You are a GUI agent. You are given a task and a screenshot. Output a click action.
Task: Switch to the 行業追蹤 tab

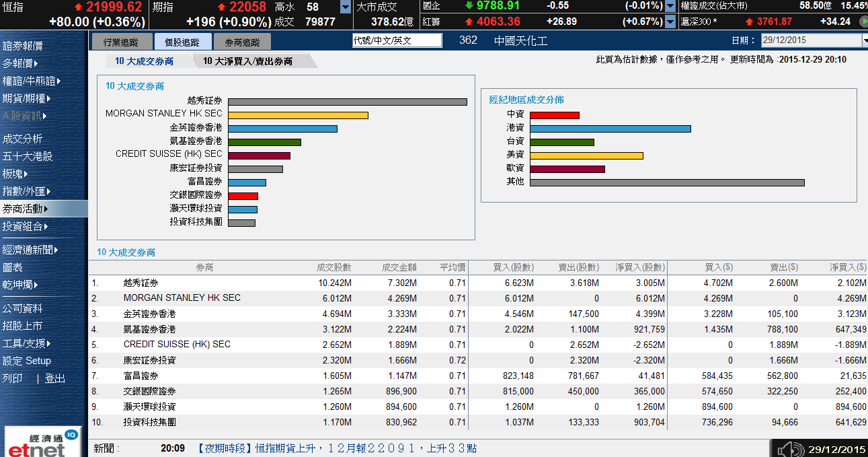(121, 42)
